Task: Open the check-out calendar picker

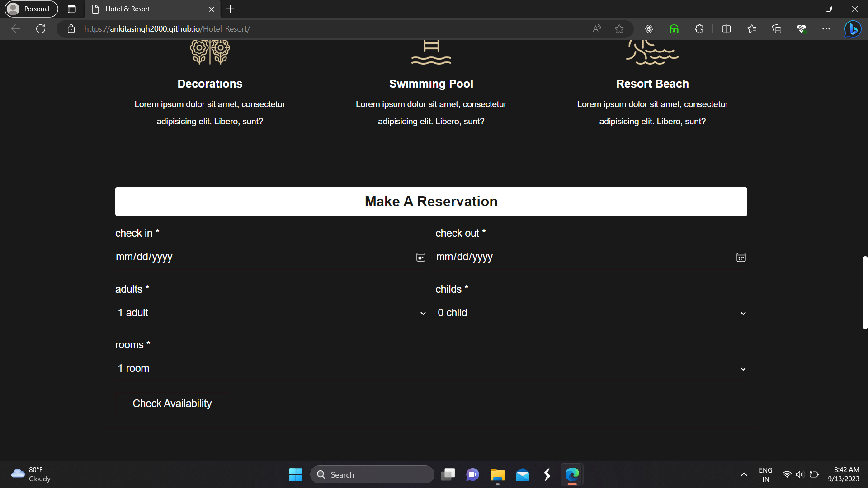Action: tap(741, 257)
